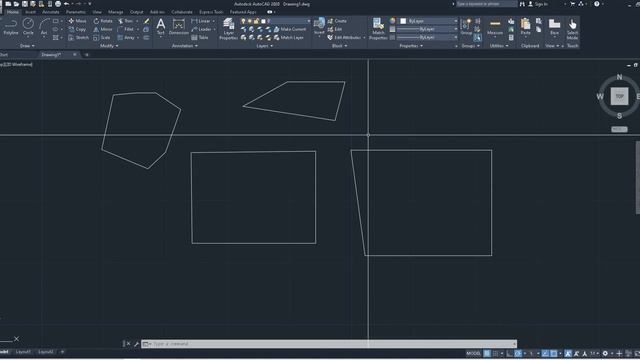Toggle object snap tracking in status bar
This screenshot has height=360, width=640.
[545, 353]
